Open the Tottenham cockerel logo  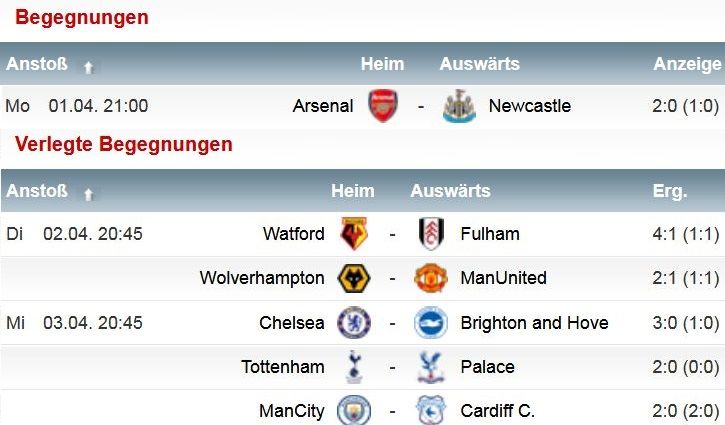(354, 367)
